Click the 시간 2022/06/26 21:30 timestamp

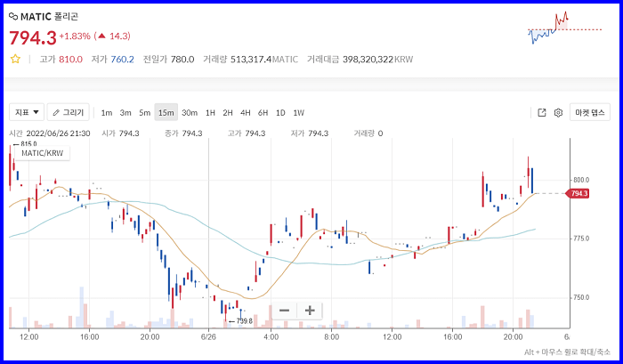(50, 133)
